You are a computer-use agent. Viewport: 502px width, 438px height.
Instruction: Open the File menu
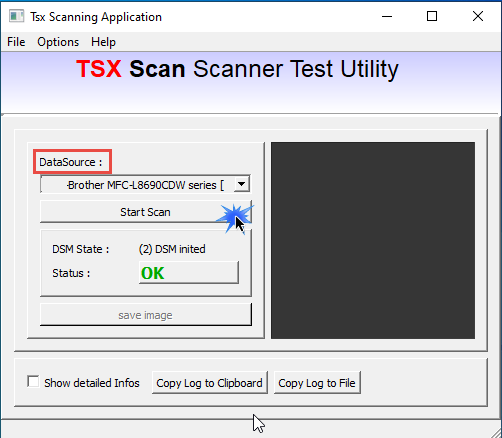(x=16, y=42)
